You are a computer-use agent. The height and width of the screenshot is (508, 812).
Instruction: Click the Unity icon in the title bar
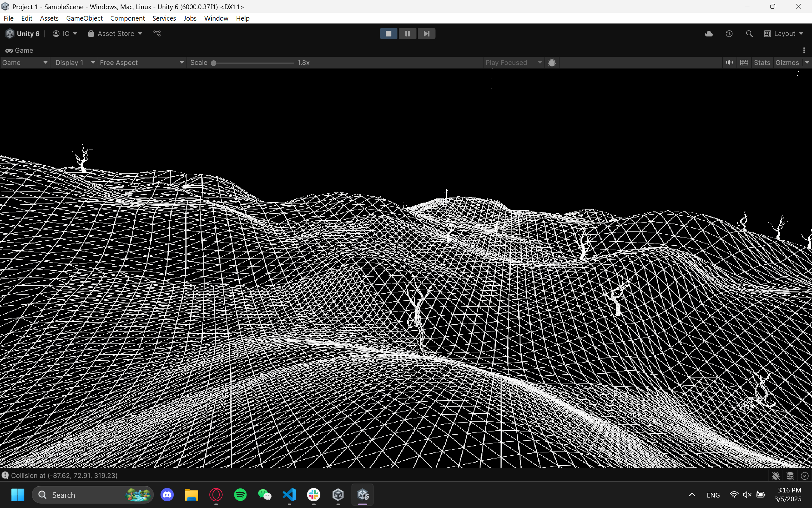[x=5, y=6]
